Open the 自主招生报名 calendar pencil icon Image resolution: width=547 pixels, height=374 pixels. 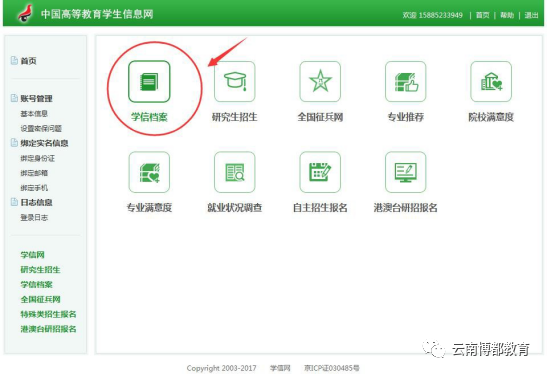pos(320,172)
